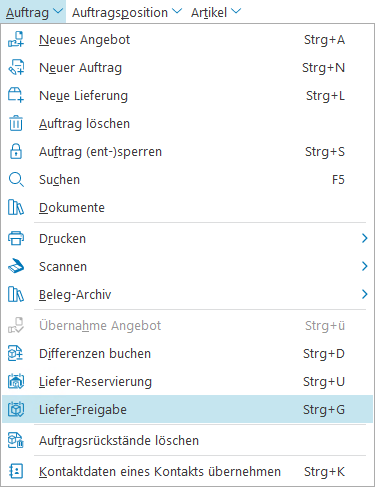This screenshot has height=487, width=375.
Task: Click the padlock icon for Auftrag (ent-)sperren
Action: [16, 151]
